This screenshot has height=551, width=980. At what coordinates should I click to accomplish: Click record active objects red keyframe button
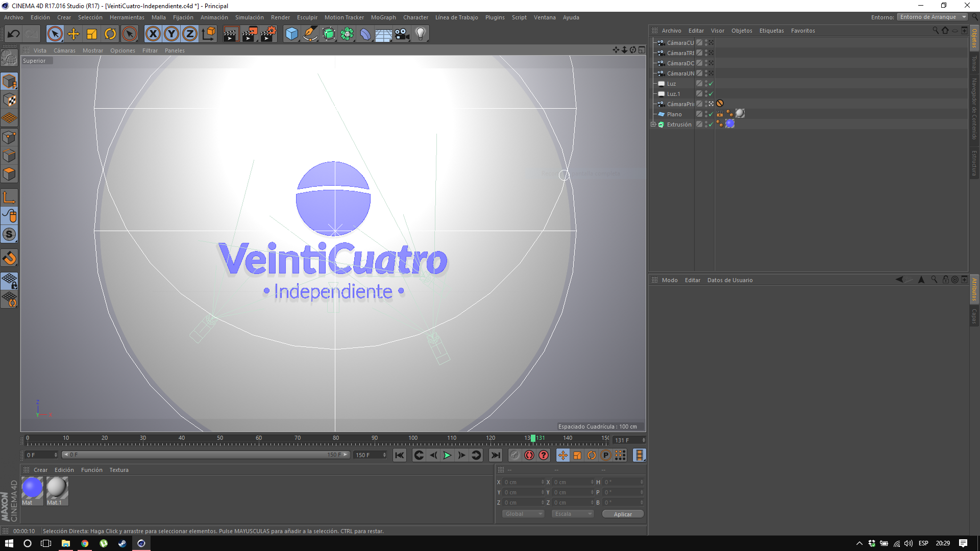click(x=529, y=455)
